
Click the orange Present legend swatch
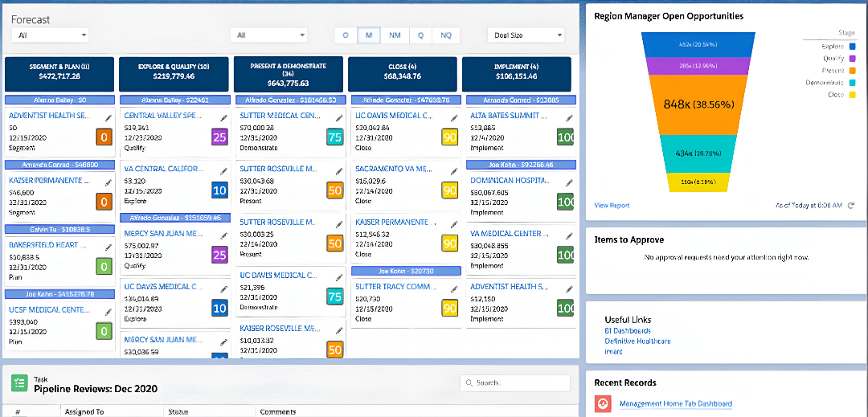click(852, 71)
